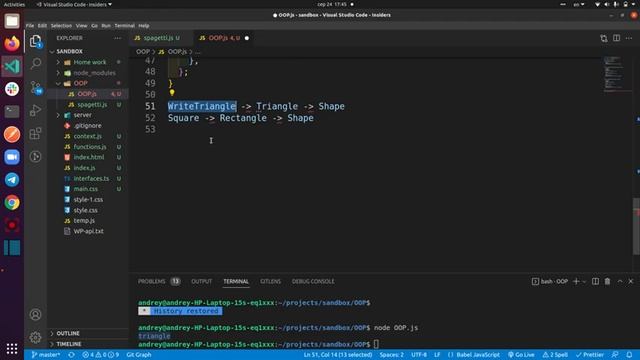Open Files from the Ubuntu dock
The image size is (640, 360).
tap(12, 21)
